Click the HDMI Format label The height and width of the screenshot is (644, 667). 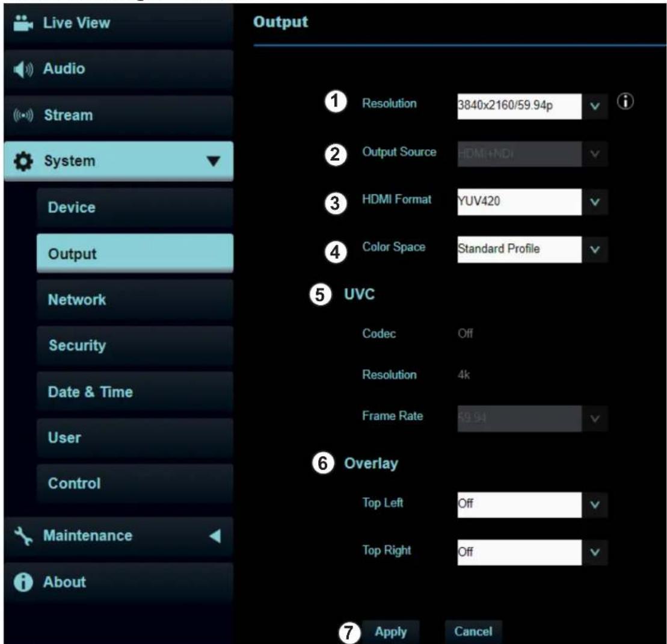(396, 199)
